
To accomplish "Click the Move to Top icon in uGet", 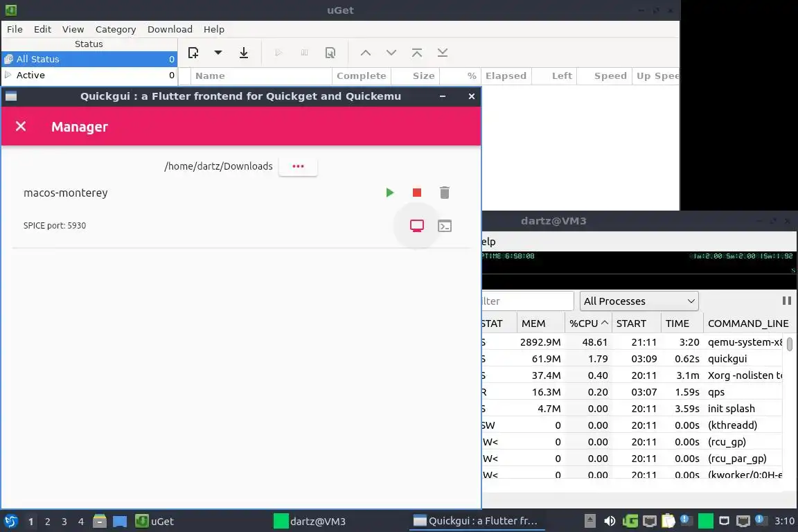I will pyautogui.click(x=417, y=53).
